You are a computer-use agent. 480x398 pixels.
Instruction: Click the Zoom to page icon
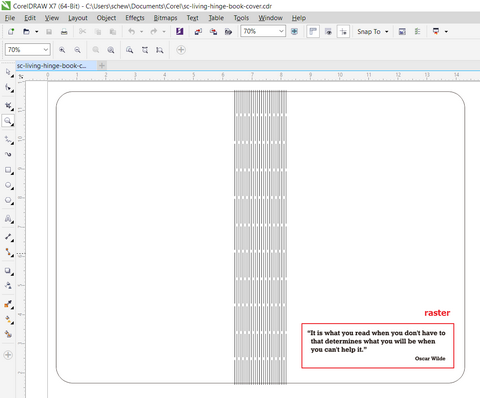point(130,50)
